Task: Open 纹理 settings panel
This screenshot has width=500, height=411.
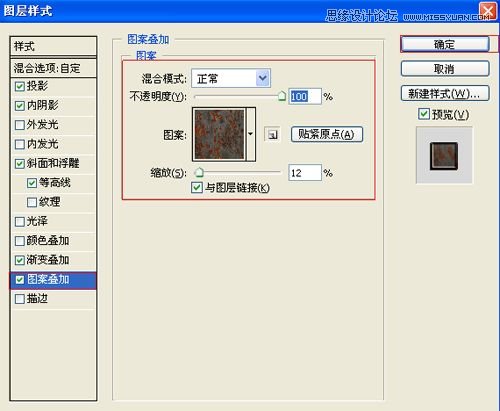Action: coord(50,202)
